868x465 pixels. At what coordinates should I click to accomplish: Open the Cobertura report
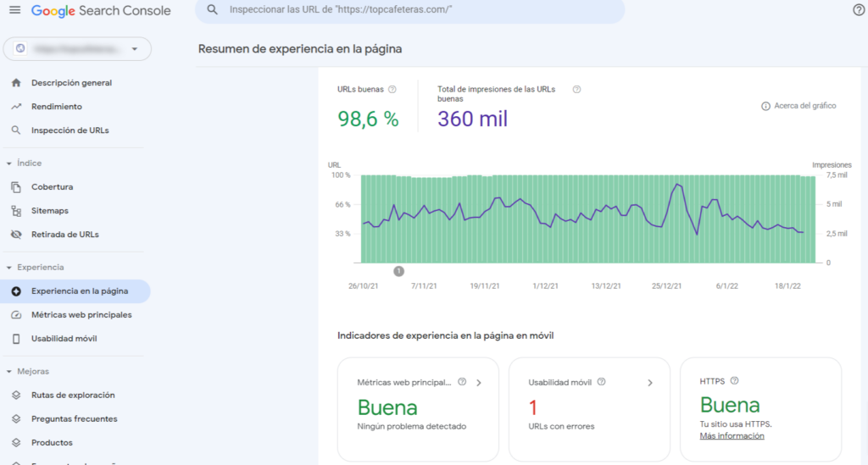(52, 187)
